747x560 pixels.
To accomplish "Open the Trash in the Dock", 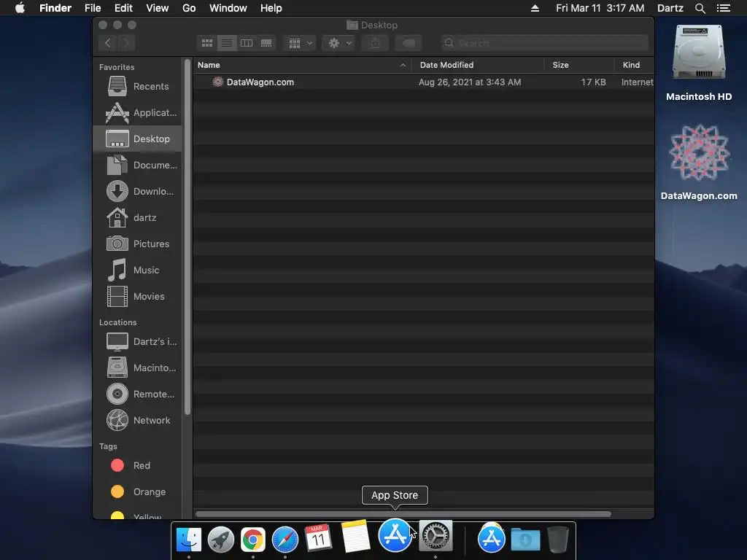I will coord(558,540).
